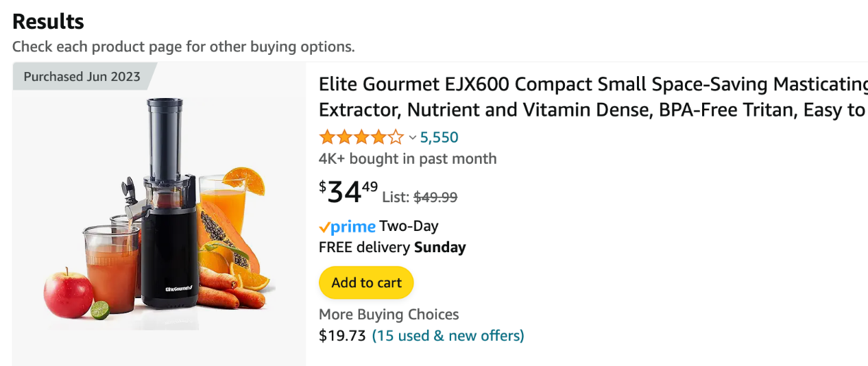868x366 pixels.
Task: Click the struck-through $49.99 list price
Action: coord(435,197)
